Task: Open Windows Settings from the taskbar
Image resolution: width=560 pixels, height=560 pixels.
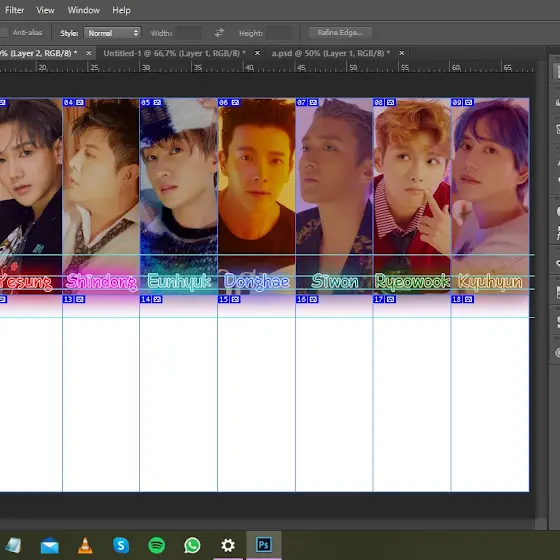Action: tap(228, 546)
